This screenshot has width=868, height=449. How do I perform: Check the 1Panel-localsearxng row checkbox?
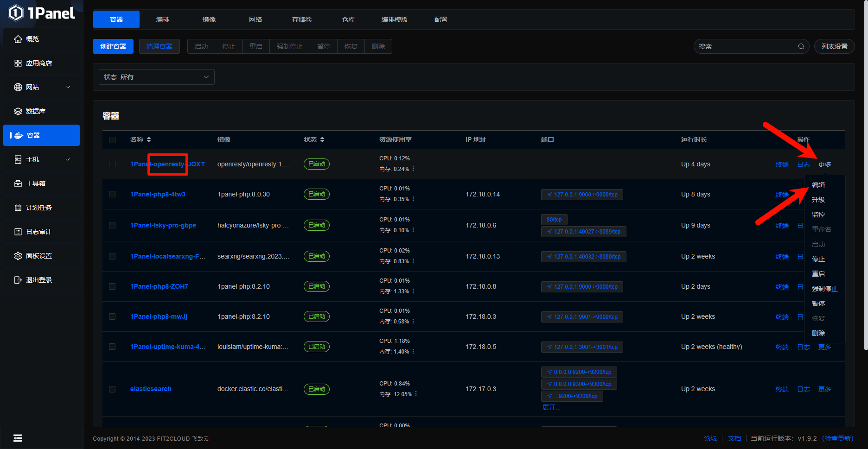click(112, 256)
